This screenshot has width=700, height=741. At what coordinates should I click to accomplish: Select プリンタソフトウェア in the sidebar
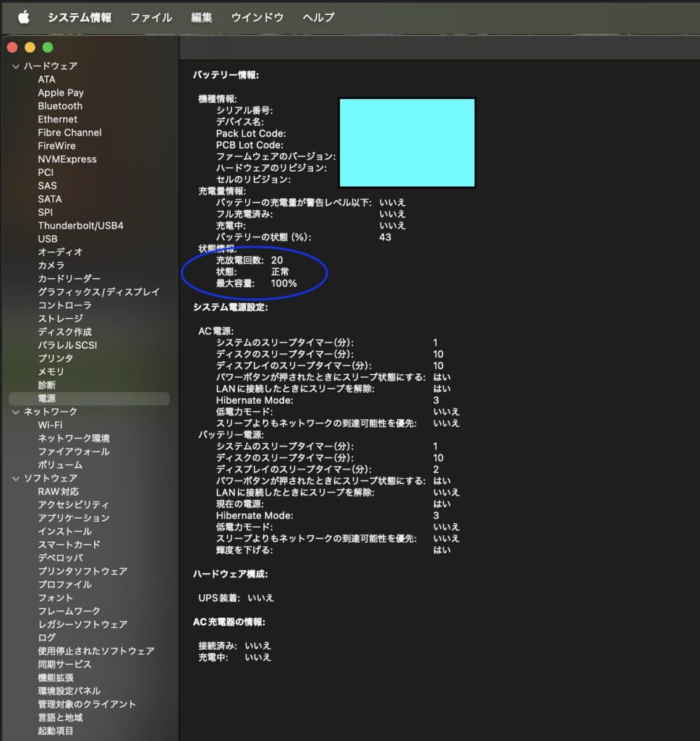click(x=82, y=571)
